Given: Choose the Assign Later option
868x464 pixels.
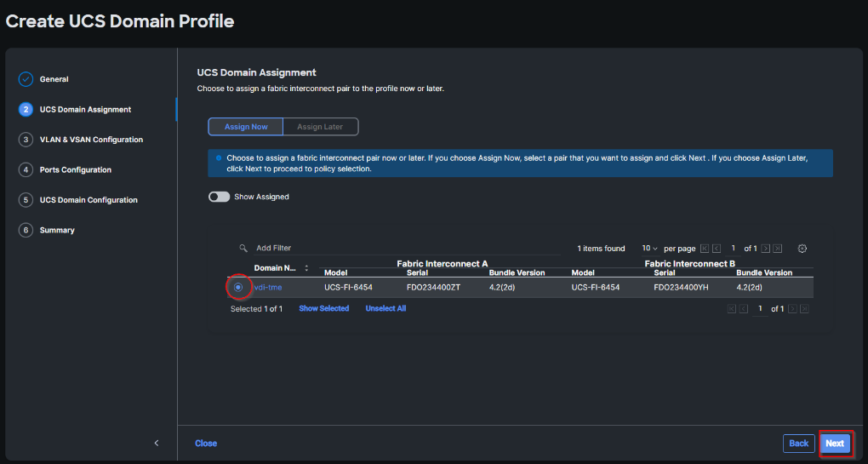Looking at the screenshot, I should (x=320, y=127).
